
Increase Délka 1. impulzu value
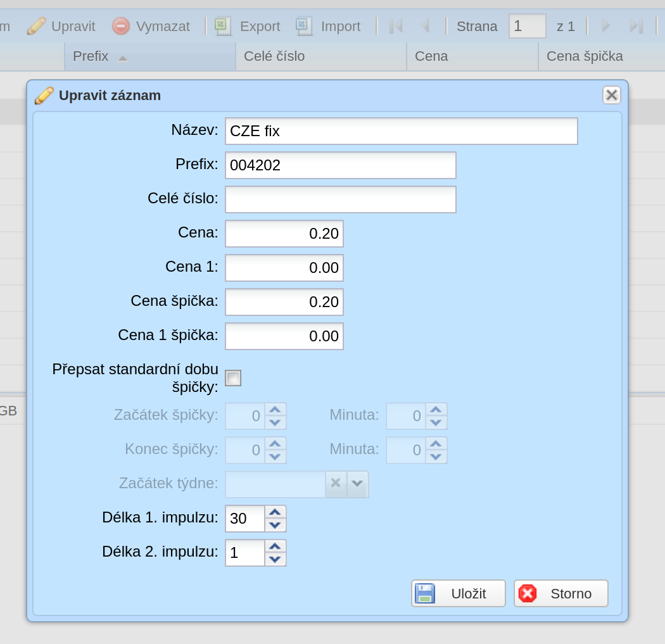coord(275,512)
